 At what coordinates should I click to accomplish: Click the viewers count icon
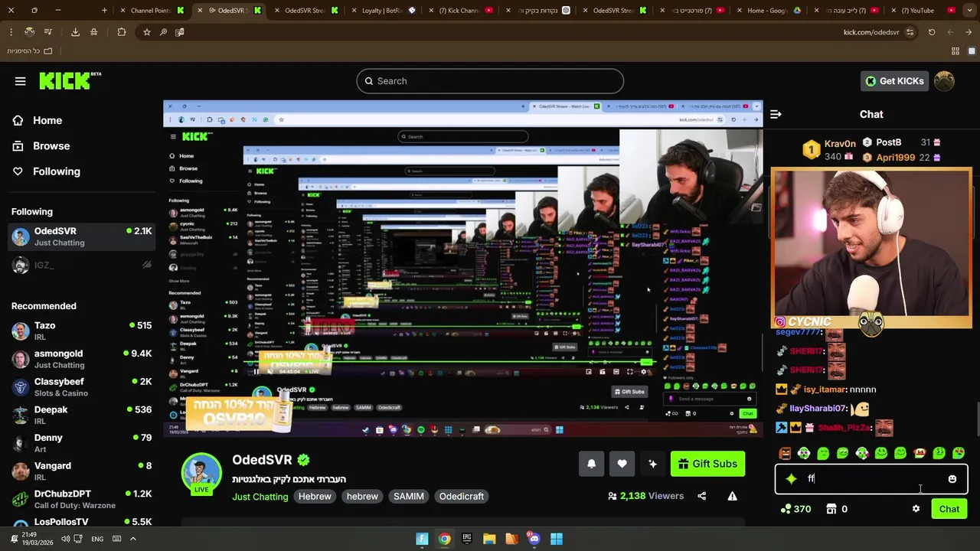[612, 496]
